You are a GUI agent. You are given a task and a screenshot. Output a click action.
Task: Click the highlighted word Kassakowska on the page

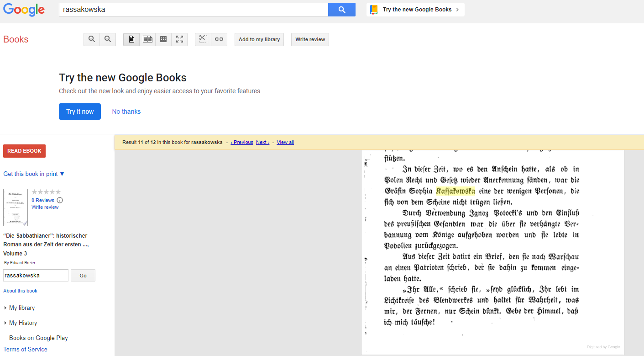tap(456, 191)
